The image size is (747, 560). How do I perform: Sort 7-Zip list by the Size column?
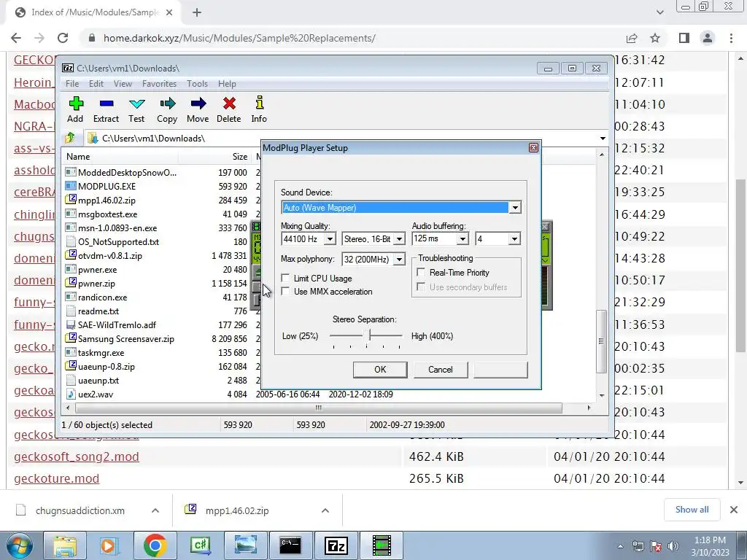pyautogui.click(x=239, y=157)
